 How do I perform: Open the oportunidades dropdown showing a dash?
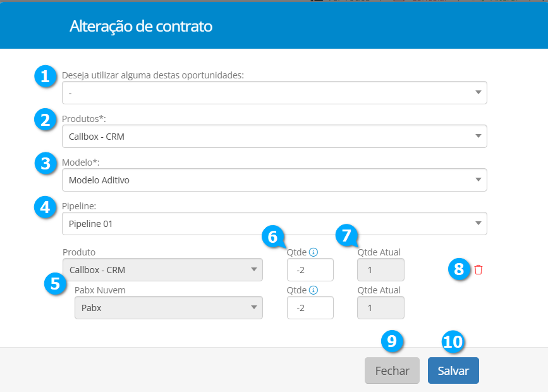[x=274, y=93]
